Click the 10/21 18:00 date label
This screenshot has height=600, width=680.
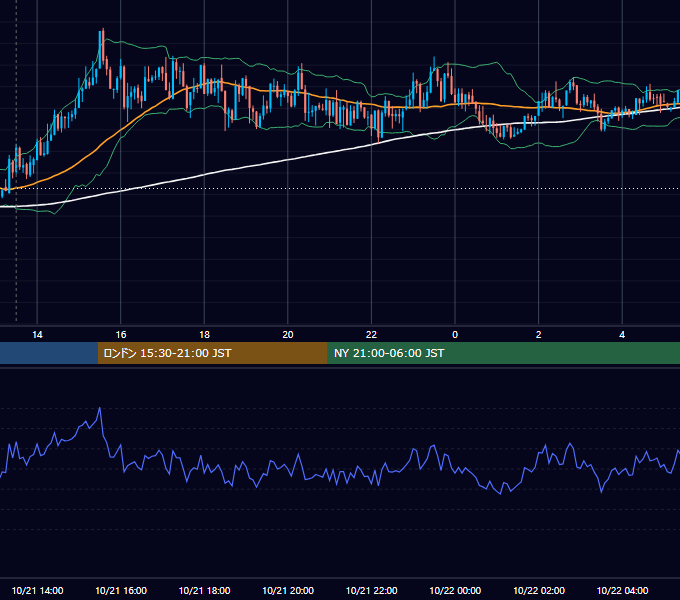click(x=204, y=590)
